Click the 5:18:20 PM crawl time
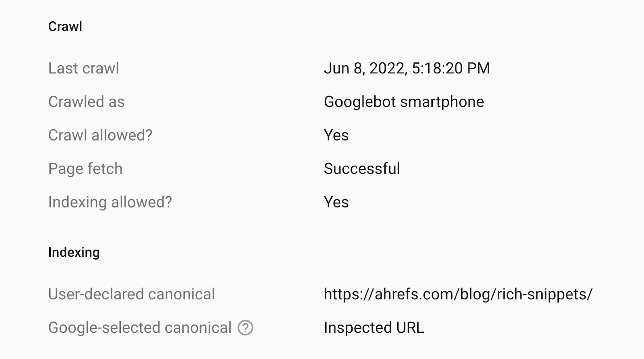Screen dimensions: 644x359 point(451,68)
